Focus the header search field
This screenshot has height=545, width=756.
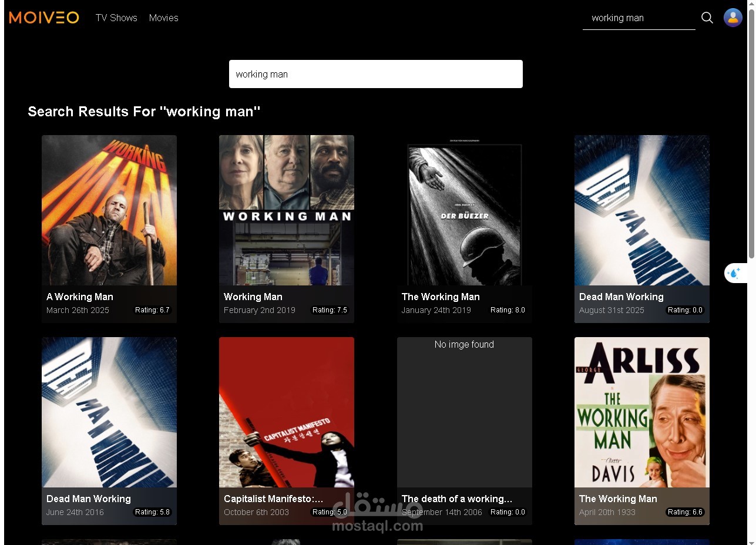[639, 18]
